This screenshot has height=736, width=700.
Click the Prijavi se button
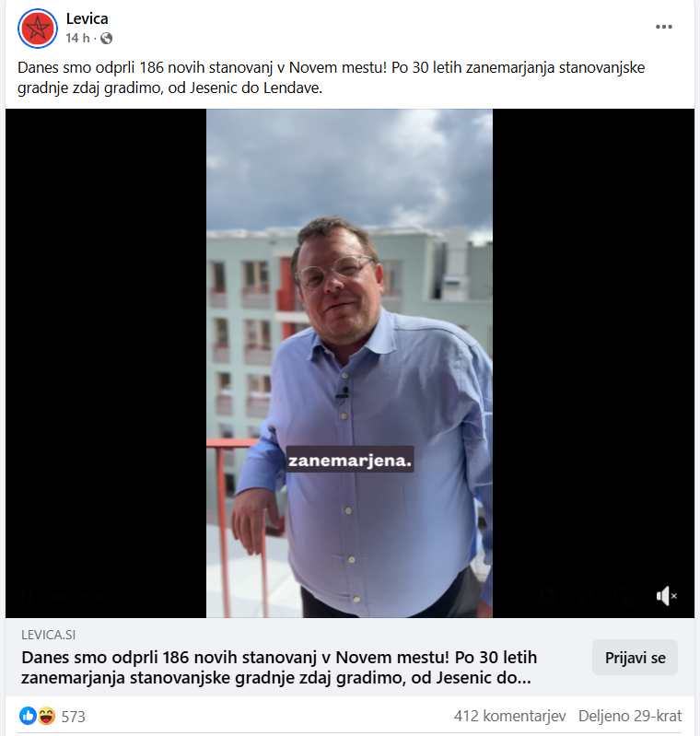[635, 658]
